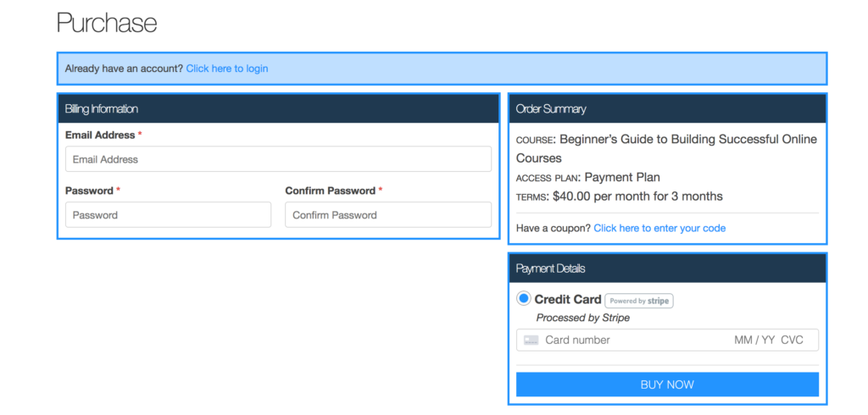Click the Payment Details panel header
868x415 pixels.
pyautogui.click(x=667, y=269)
